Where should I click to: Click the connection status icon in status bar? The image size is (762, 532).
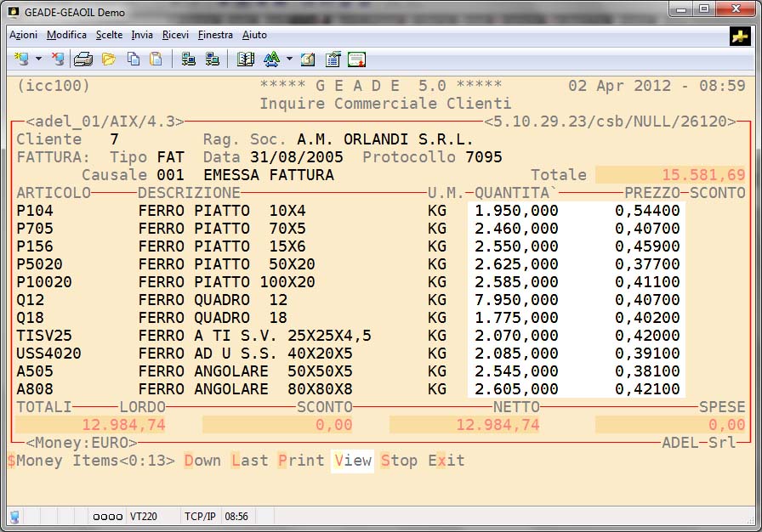[14, 516]
